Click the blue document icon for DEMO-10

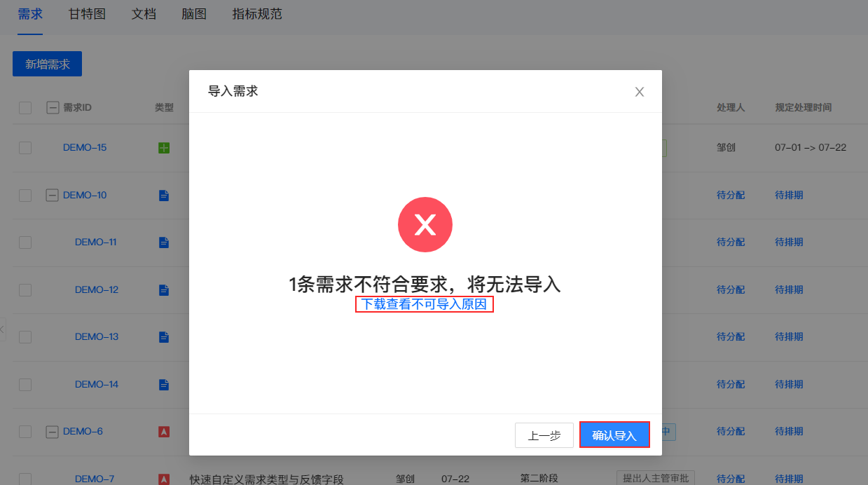click(164, 196)
